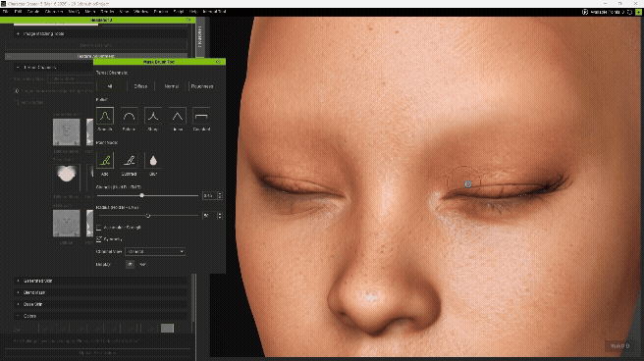The height and width of the screenshot is (361, 644).
Task: Open the File menu
Action: point(5,12)
